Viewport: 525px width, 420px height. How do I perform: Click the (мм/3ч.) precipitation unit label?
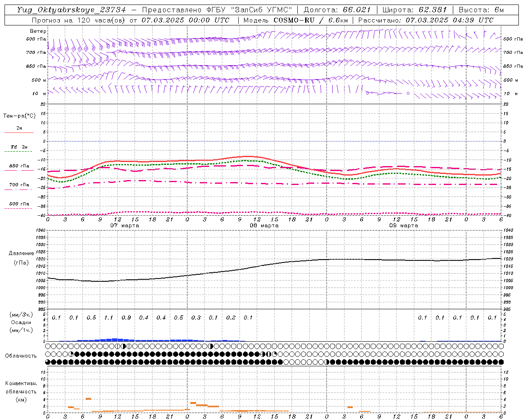21,315
